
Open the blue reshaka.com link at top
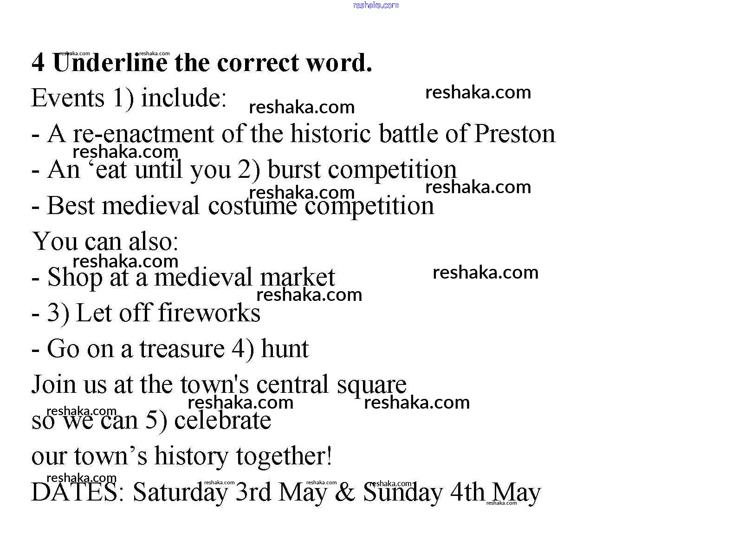(x=375, y=5)
